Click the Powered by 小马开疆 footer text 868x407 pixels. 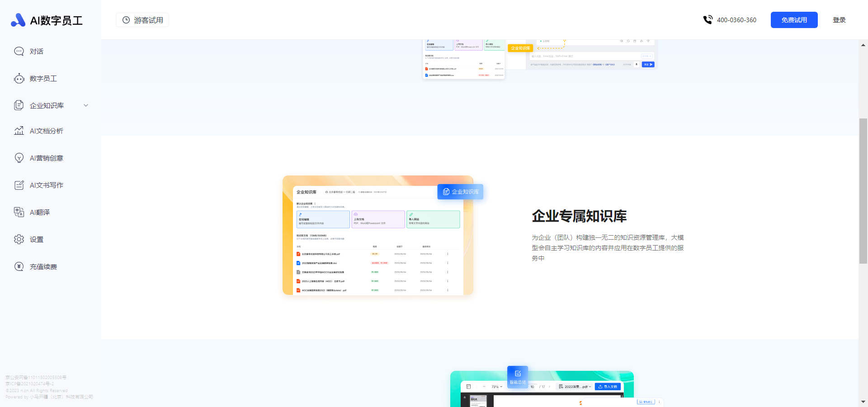coord(49,397)
